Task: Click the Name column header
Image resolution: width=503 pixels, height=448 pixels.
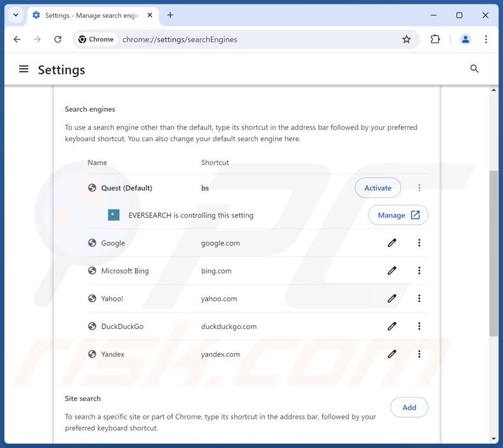Action: pyautogui.click(x=97, y=162)
